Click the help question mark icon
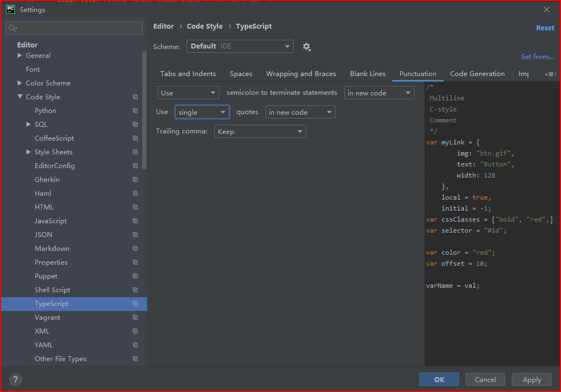Viewport: 561px width, 392px height. (x=15, y=379)
